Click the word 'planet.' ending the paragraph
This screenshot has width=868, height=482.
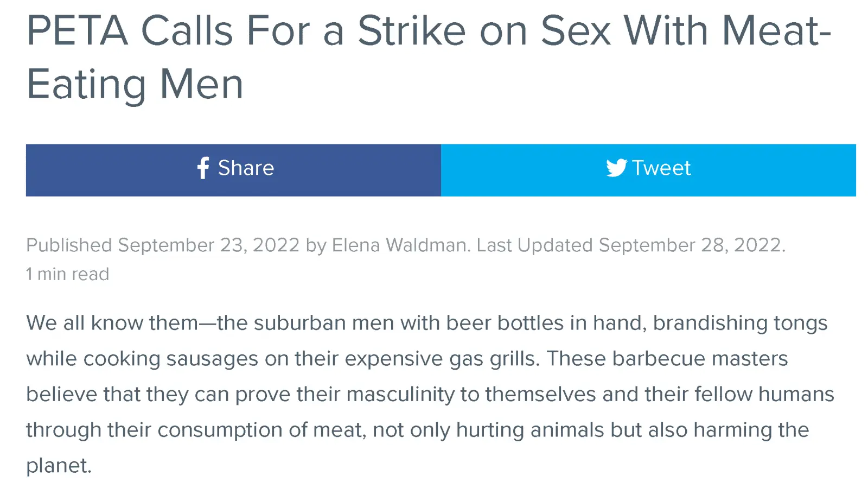tap(59, 466)
